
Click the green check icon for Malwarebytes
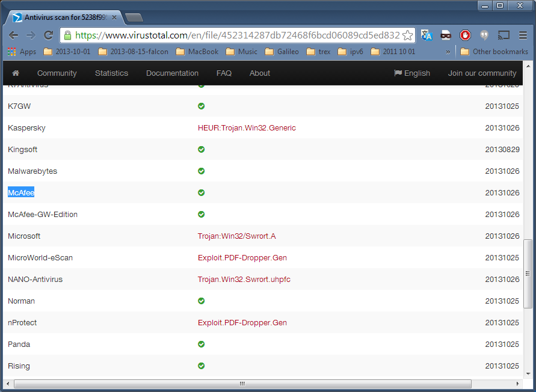[202, 171]
